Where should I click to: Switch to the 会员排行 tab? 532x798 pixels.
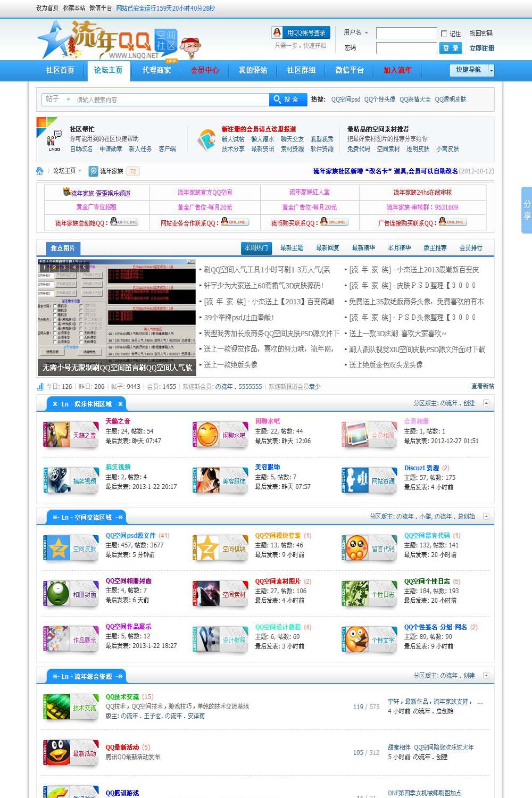pos(471,248)
